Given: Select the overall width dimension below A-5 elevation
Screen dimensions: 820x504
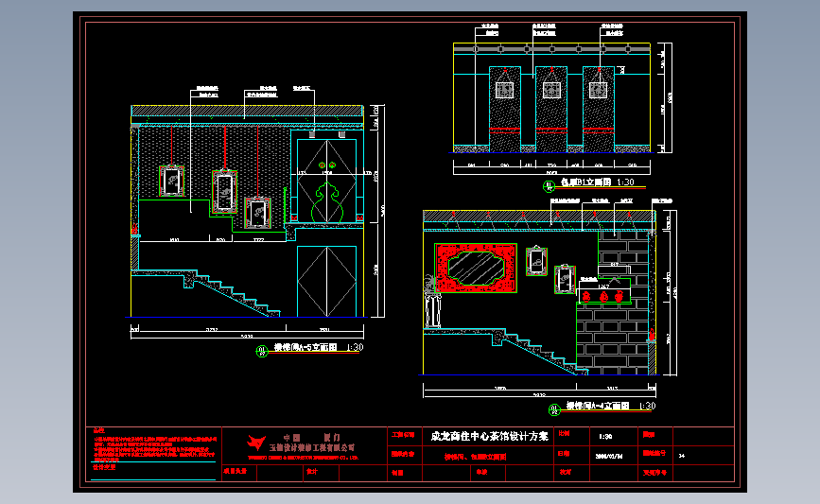Looking at the screenshot, I should coord(247,336).
